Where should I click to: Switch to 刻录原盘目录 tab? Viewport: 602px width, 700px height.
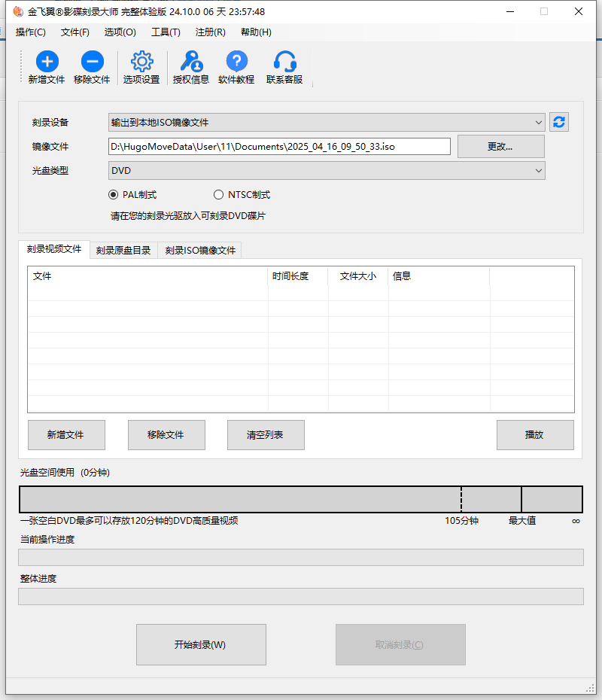point(123,251)
